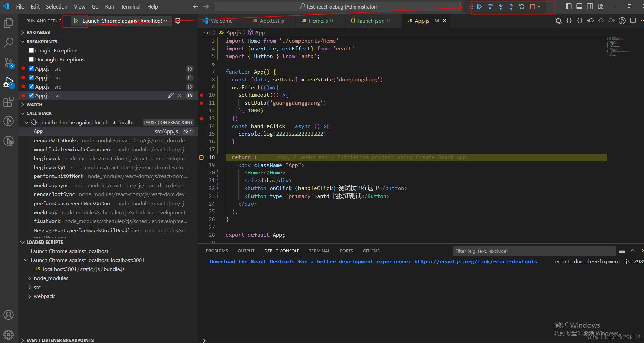Open the Run and Debug view icon
This screenshot has height=343, width=644.
point(9,82)
